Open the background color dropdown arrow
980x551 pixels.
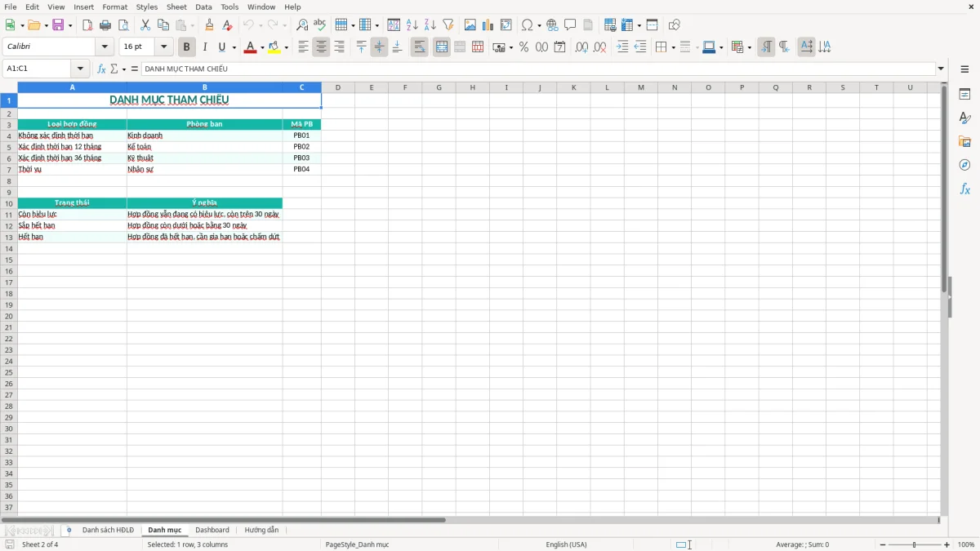[x=286, y=47]
